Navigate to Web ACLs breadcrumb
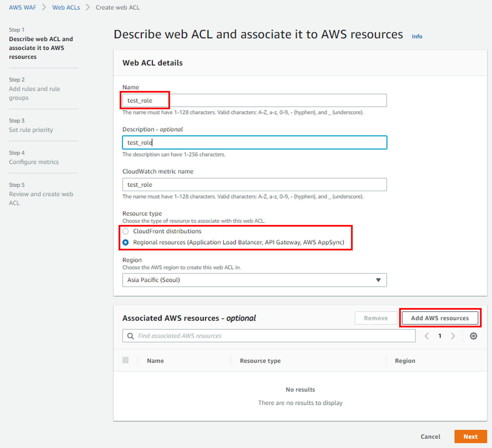The width and height of the screenshot is (492, 448). (x=66, y=8)
